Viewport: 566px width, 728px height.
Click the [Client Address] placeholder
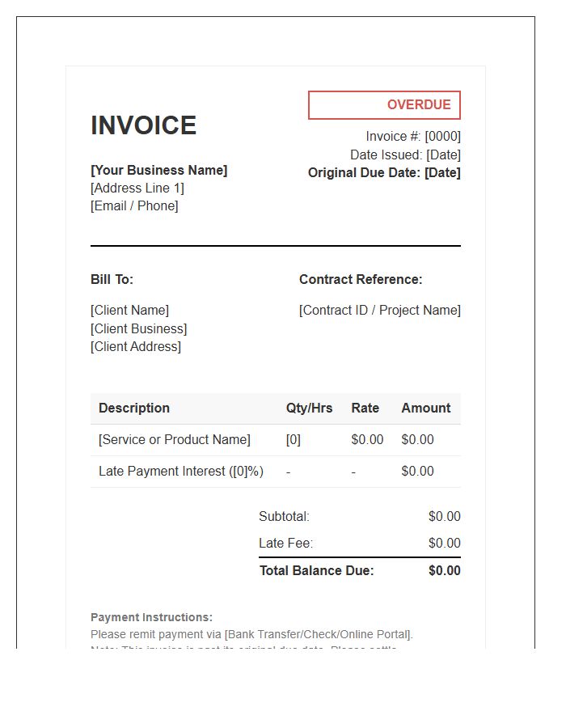[136, 347]
